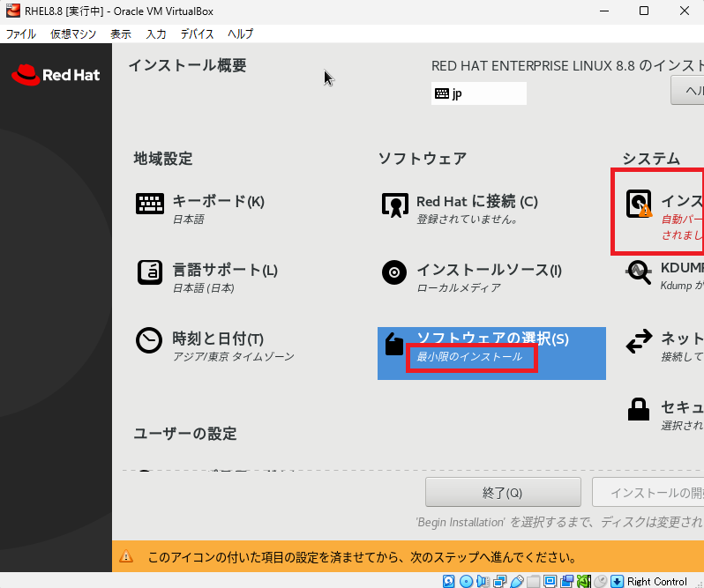Screen dimensions: 704x588
Task: Click the help button below the installer title
Action: coord(687,91)
